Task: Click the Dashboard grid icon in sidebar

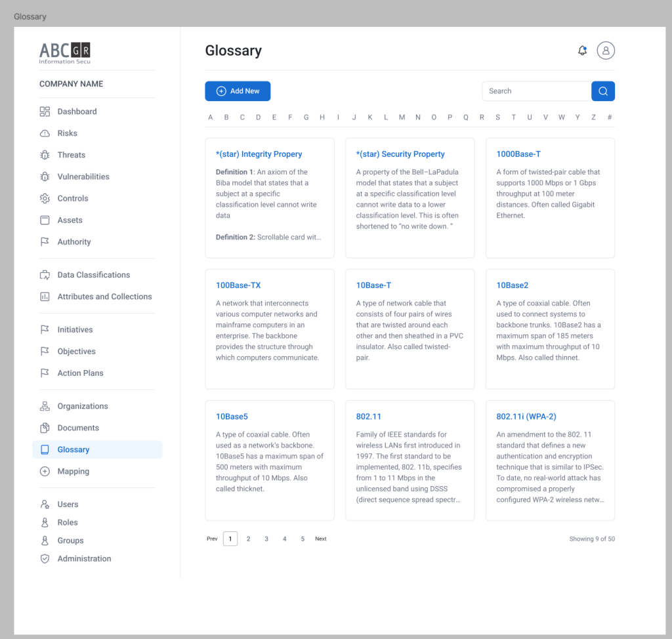Action: tap(45, 112)
